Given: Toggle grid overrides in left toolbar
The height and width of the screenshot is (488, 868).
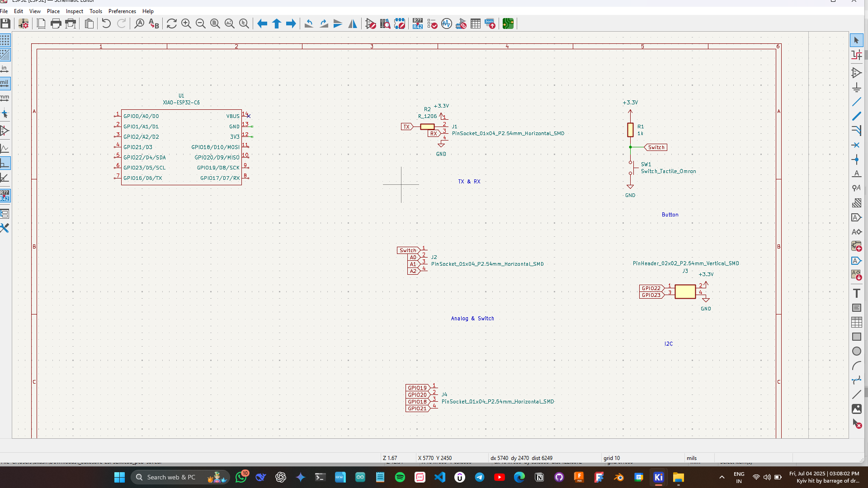Looking at the screenshot, I should (x=5, y=55).
